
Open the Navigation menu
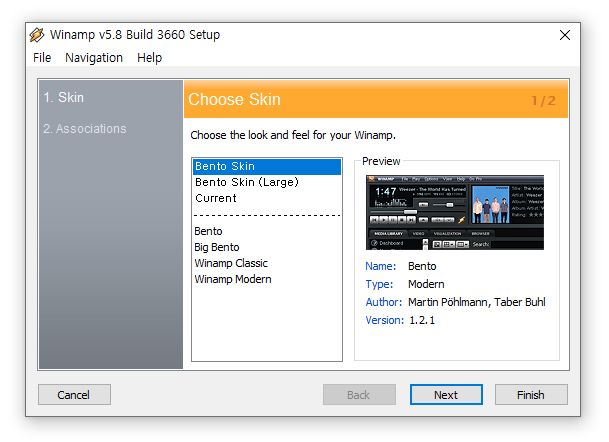94,57
